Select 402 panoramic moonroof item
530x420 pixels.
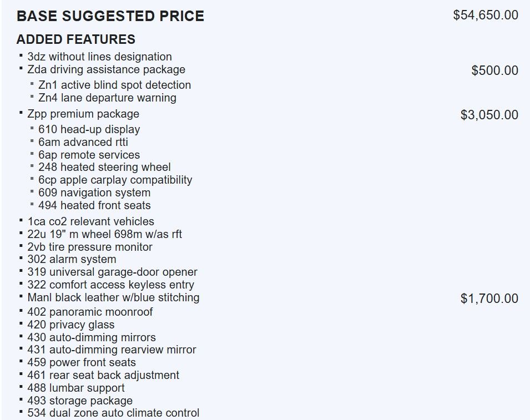pos(90,312)
